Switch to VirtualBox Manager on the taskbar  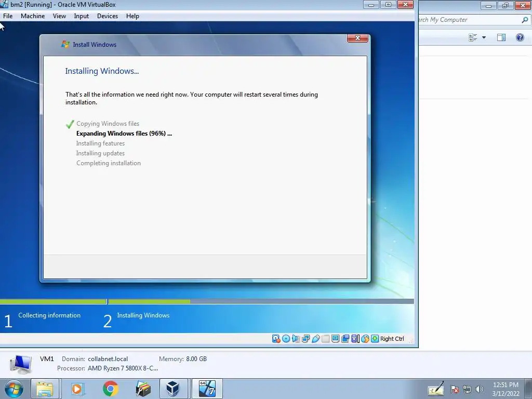click(x=173, y=389)
